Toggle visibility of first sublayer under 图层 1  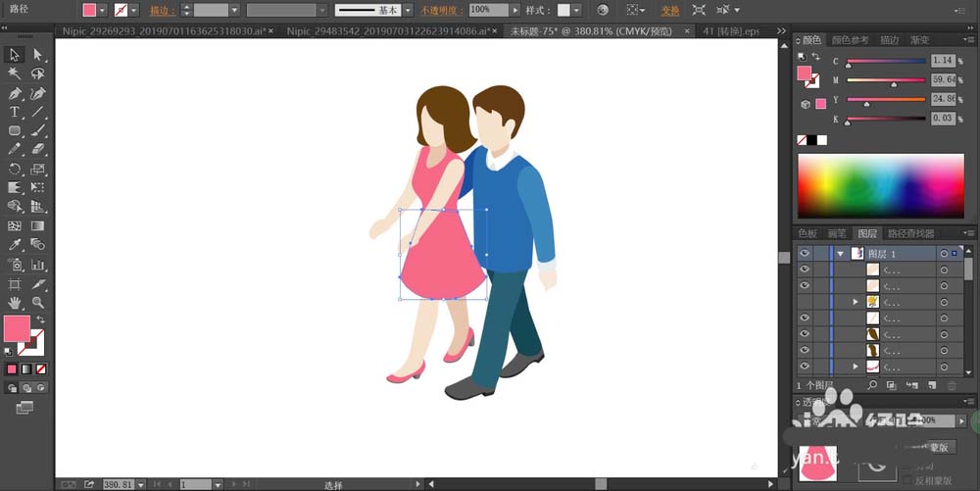coord(806,270)
